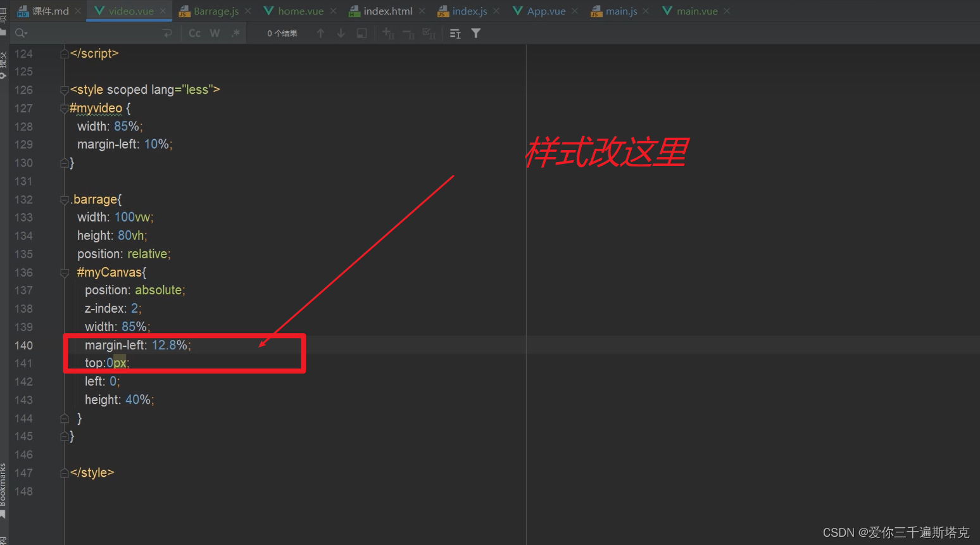Open the main.js tab

[621, 11]
